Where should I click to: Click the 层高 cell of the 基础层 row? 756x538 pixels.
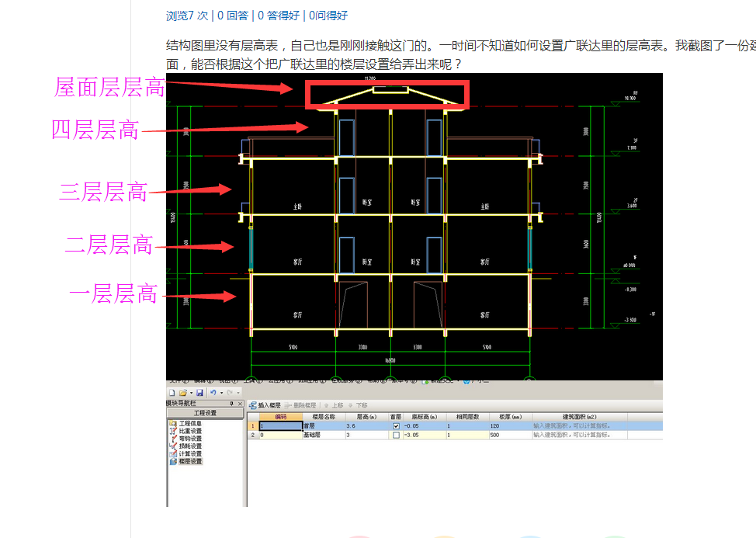click(366, 435)
